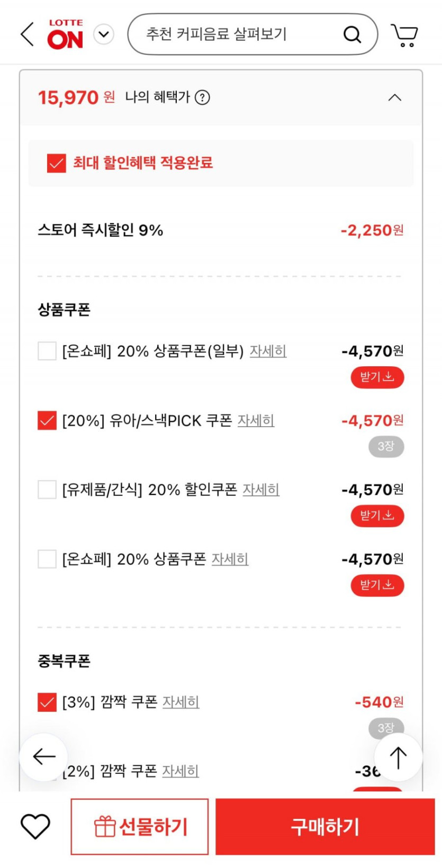Image resolution: width=442 pixels, height=868 pixels.
Task: Open the dropdown next to the LOTTE ON logo
Action: 104,35
